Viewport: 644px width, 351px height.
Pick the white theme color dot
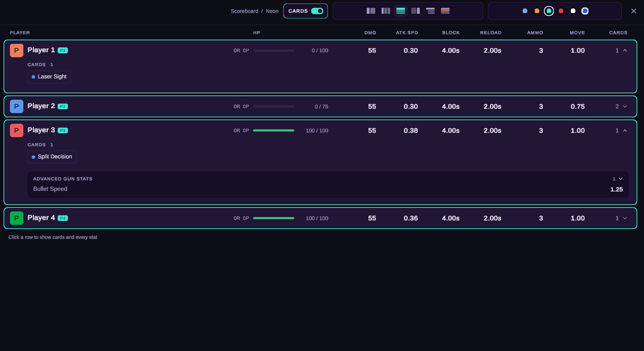click(x=573, y=11)
